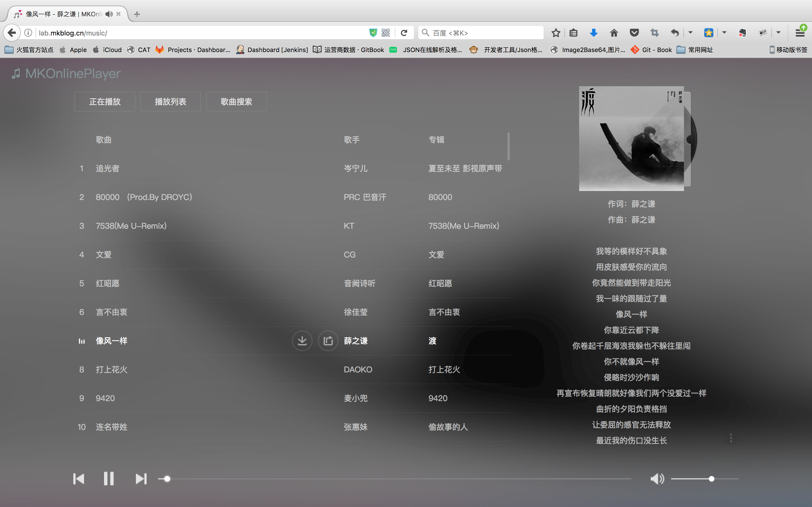Switch to the 歌曲搜索 tab

pyautogui.click(x=236, y=102)
